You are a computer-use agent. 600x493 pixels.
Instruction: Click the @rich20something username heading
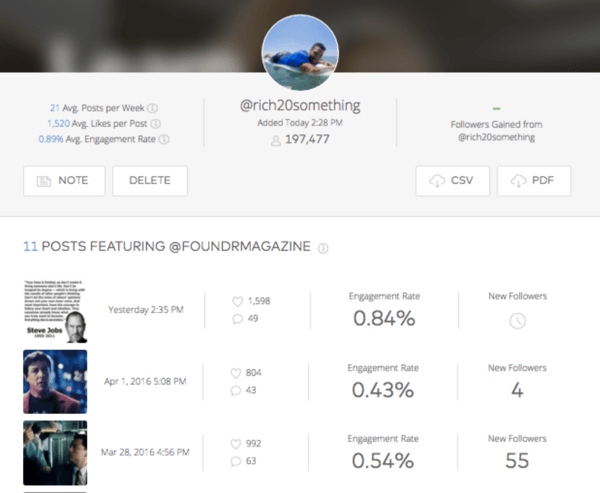tap(300, 105)
